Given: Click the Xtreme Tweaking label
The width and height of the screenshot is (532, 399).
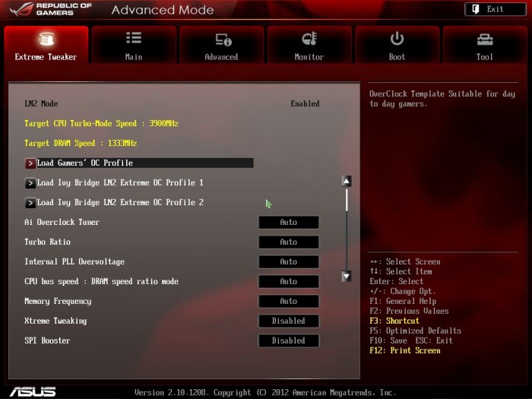Looking at the screenshot, I should [x=55, y=321].
